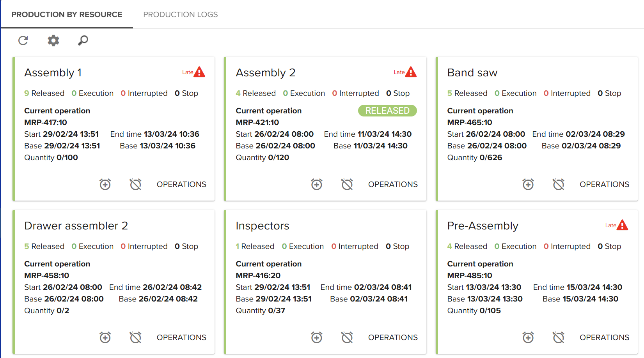Click the crossed-out alarm icon on Assembly 2

(x=347, y=184)
